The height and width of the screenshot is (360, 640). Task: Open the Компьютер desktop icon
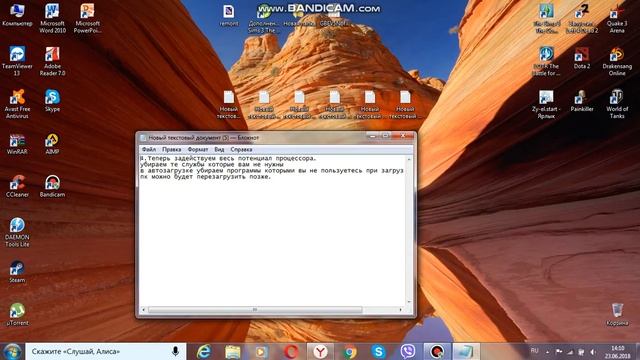tap(17, 16)
